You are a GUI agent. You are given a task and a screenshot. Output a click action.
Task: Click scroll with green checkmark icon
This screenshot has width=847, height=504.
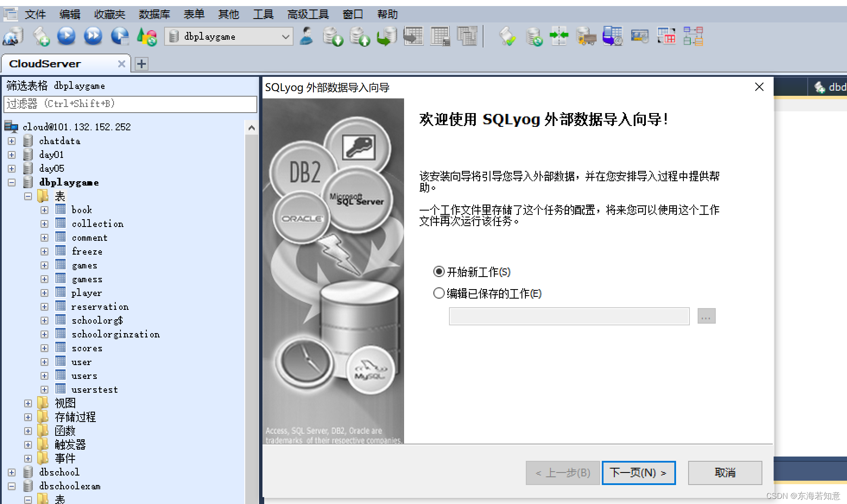click(x=507, y=36)
